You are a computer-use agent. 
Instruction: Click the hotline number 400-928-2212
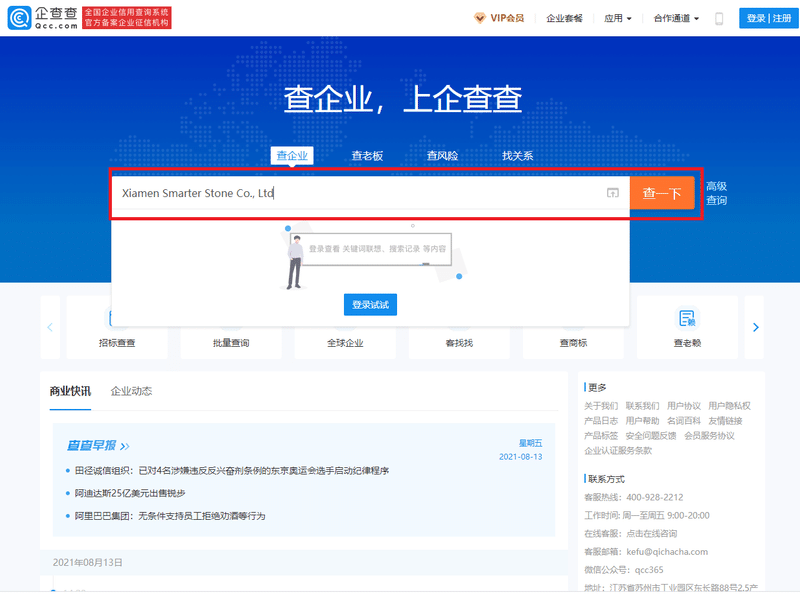coord(655,497)
